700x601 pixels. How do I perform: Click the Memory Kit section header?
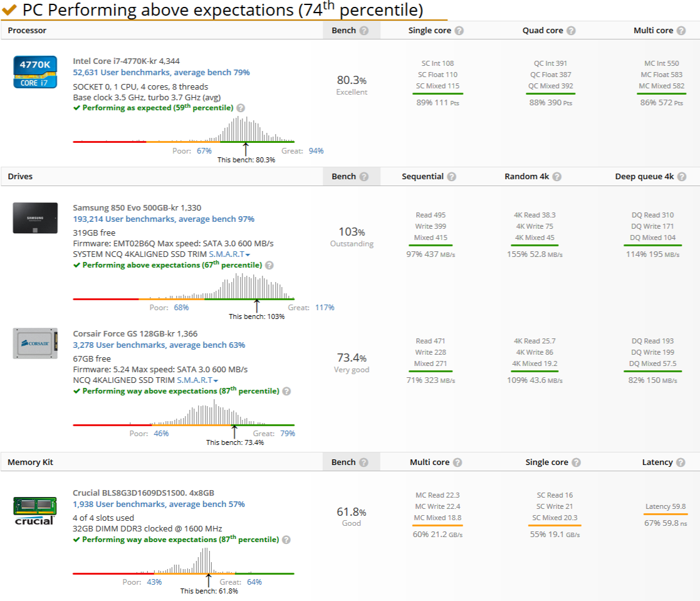(30, 462)
